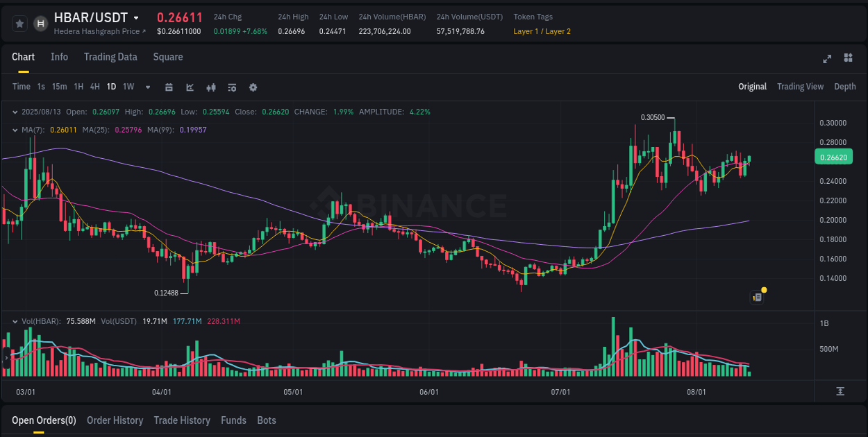Open the technical indicators icon
Viewport: 868px width, 437px height.
231,87
